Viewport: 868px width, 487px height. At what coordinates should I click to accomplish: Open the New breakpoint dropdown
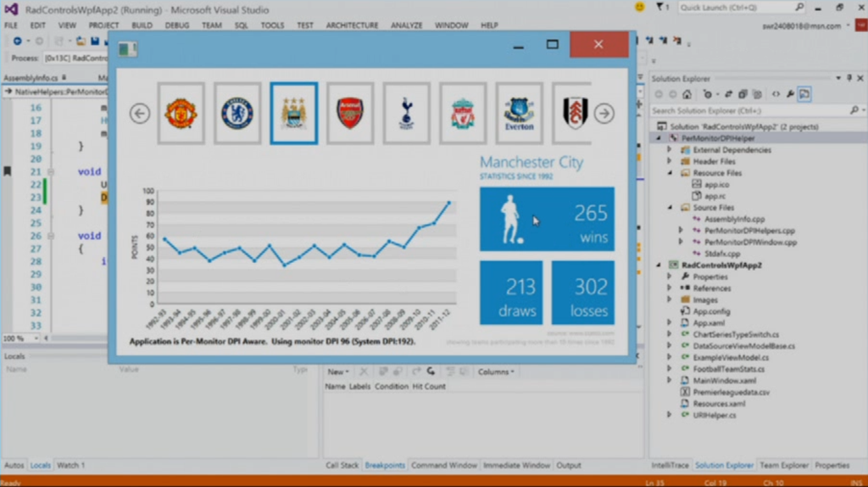(337, 372)
